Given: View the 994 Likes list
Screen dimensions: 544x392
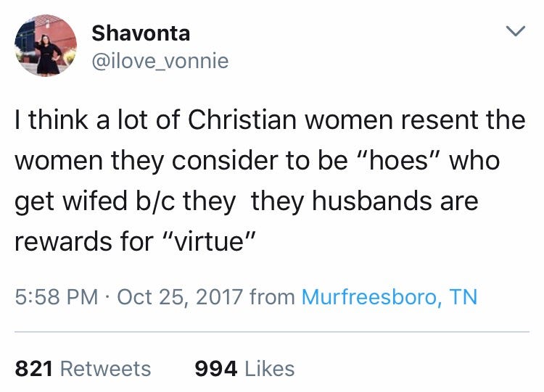Looking at the screenshot, I should click(244, 368).
